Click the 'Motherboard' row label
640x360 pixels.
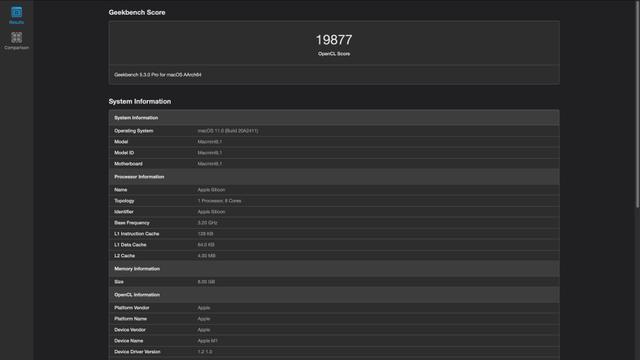click(128, 164)
